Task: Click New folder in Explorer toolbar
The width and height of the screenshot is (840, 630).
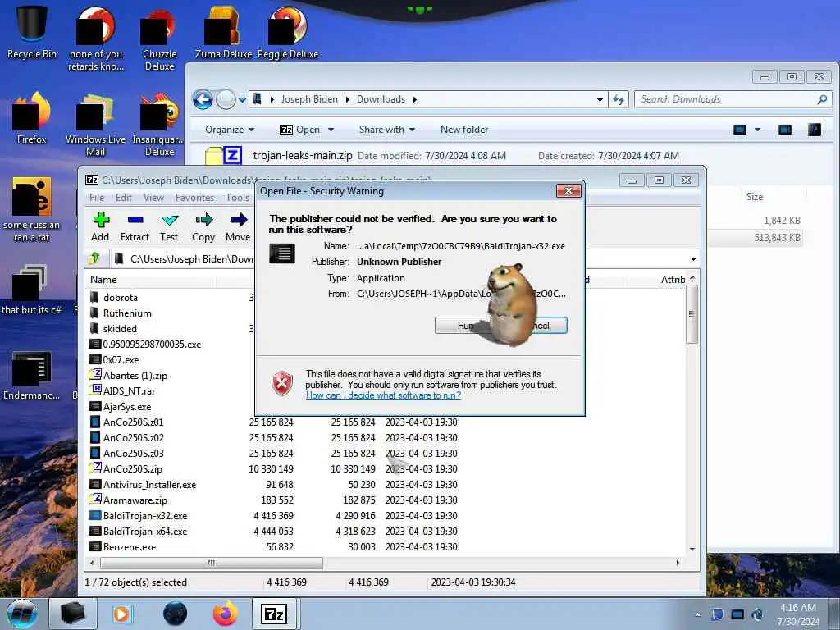Action: [x=464, y=130]
